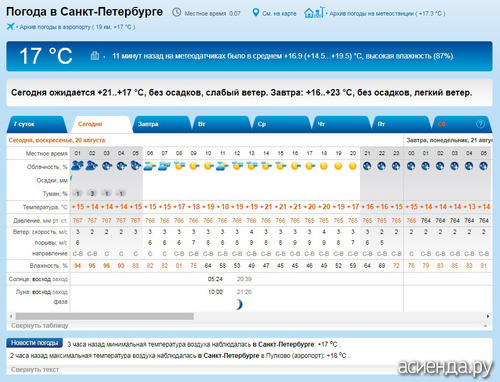Click the right scroll arrow of table
Image resolution: width=500 pixels, height=382 pixels.
click(488, 316)
